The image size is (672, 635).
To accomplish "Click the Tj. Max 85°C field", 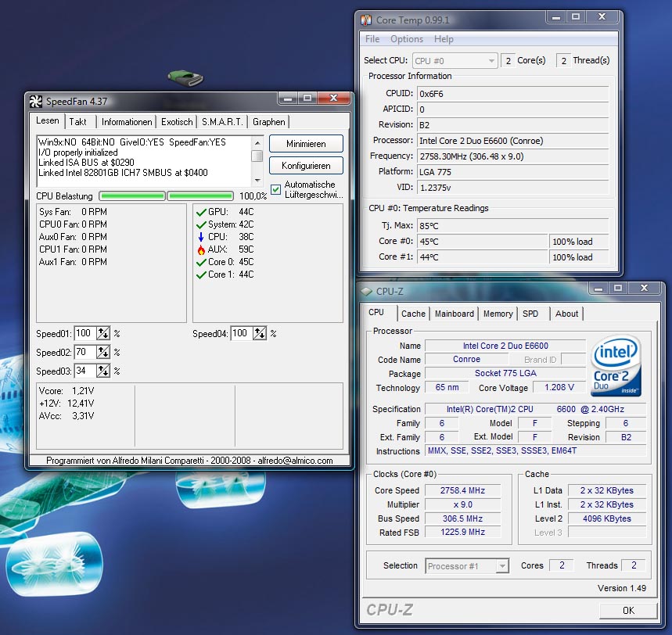I will click(x=512, y=226).
